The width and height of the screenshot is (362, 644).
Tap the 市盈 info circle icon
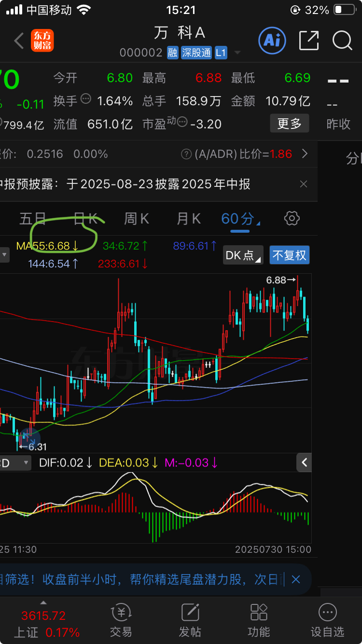point(182,123)
